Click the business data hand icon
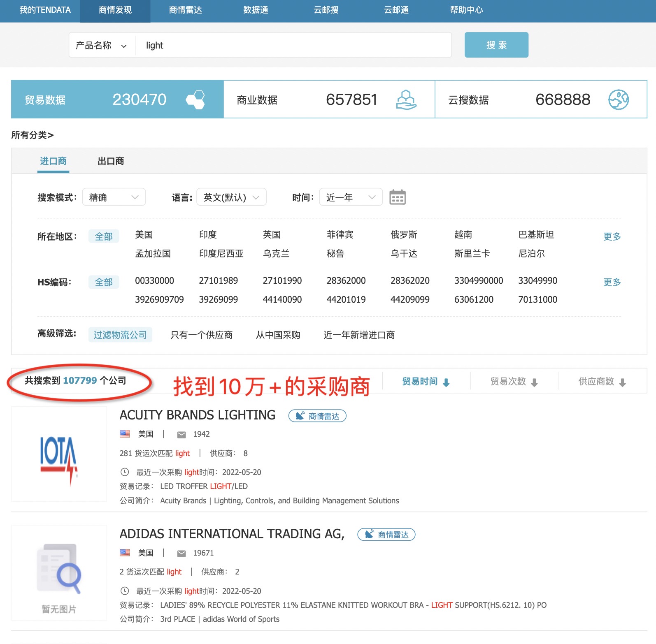 [x=406, y=100]
